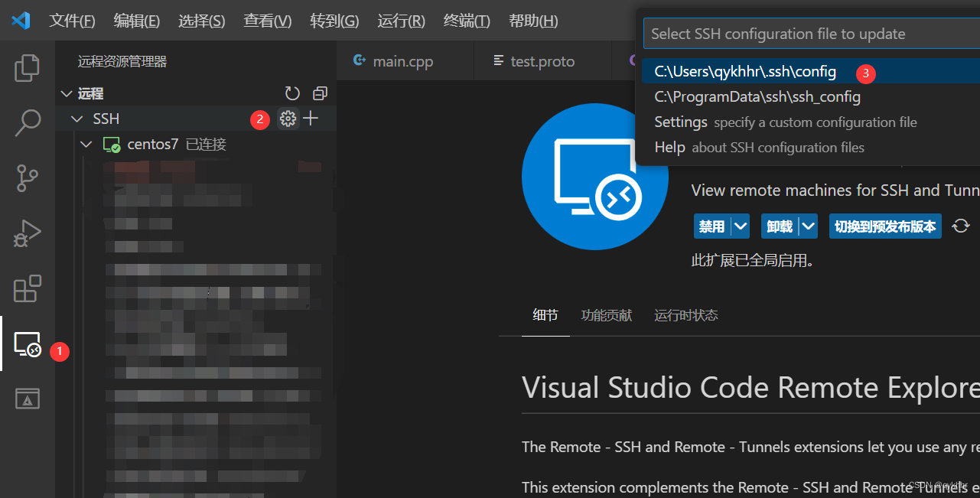980x498 pixels.
Task: Open the 终端(T) menu
Action: coord(467,21)
